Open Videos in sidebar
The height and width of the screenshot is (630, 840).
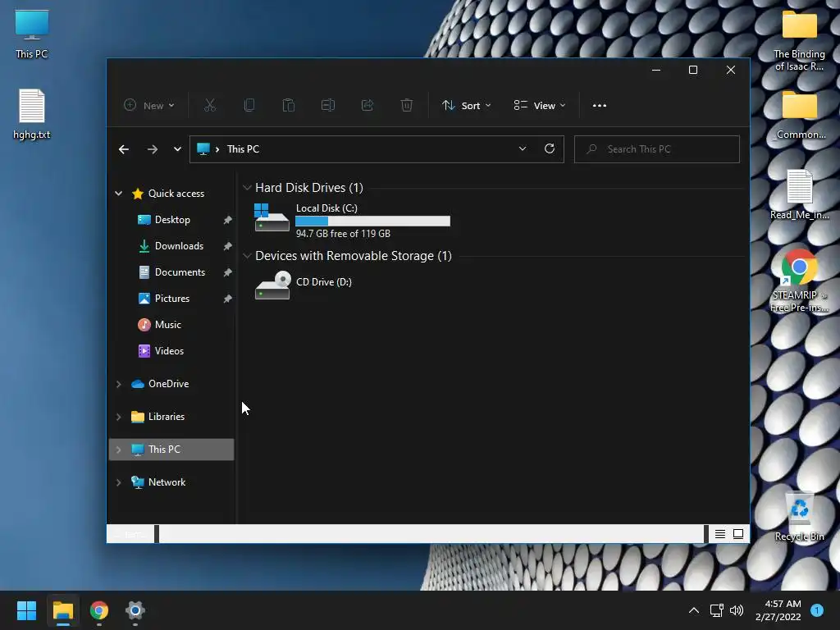(169, 351)
